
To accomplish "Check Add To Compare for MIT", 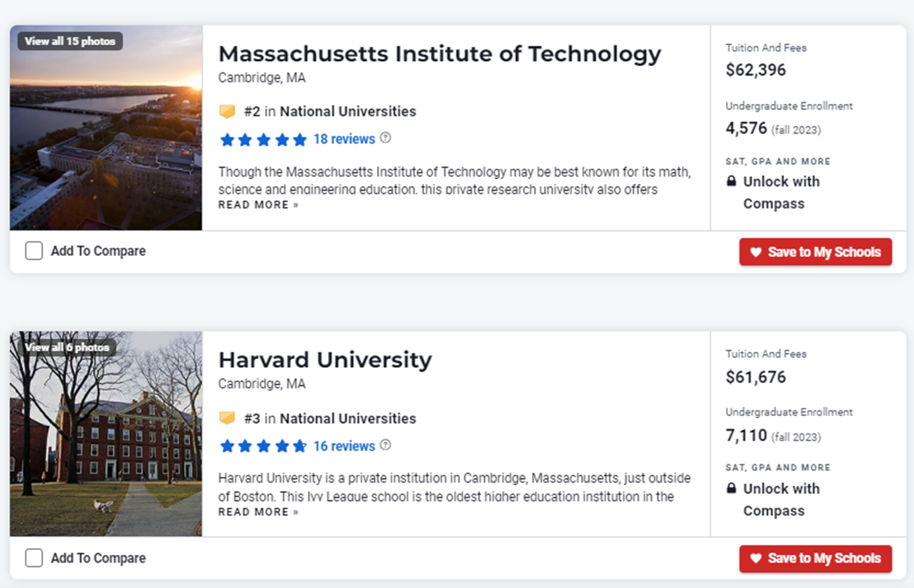I will 34,251.
